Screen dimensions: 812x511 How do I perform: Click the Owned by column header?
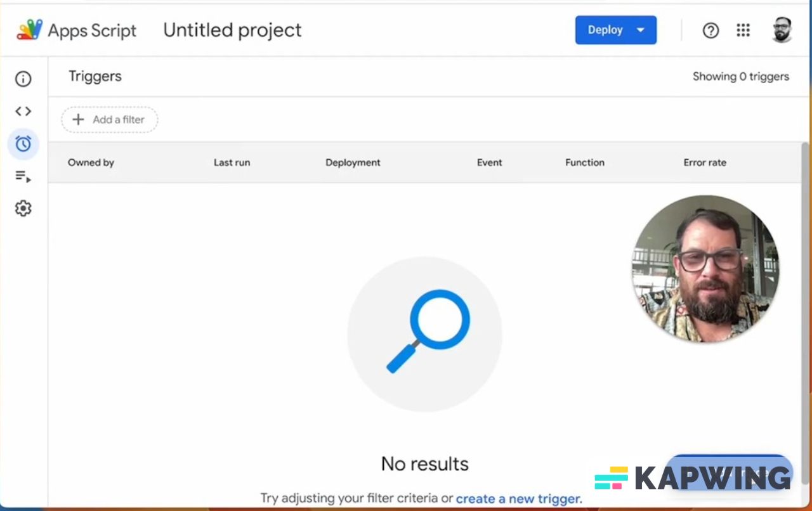tap(91, 162)
